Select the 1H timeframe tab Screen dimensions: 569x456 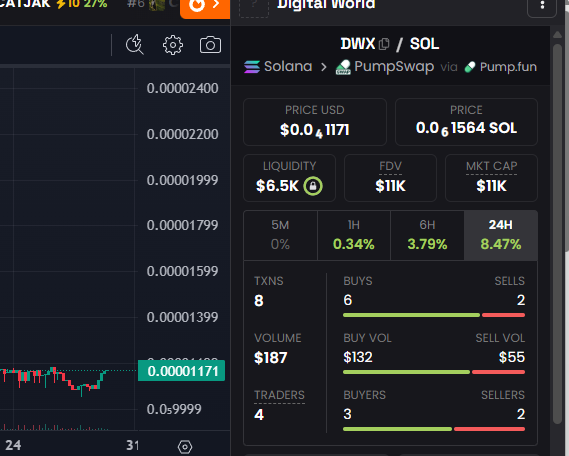click(x=354, y=235)
